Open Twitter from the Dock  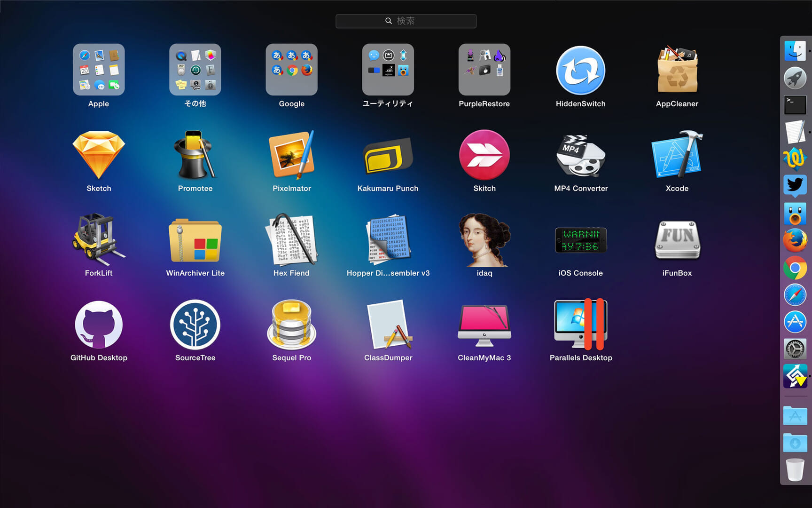coord(795,185)
